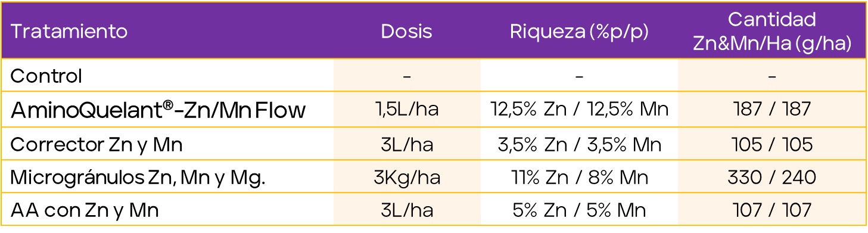The height and width of the screenshot is (233, 868).
Task: Click the Riqueza (%p/p) header
Action: 579,32
